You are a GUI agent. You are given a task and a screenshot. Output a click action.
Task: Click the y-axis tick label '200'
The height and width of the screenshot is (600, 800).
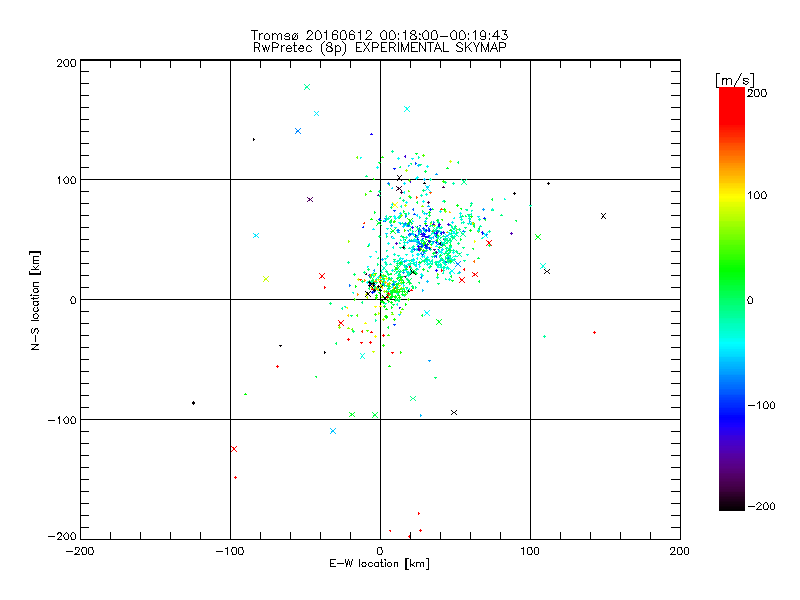[x=66, y=63]
